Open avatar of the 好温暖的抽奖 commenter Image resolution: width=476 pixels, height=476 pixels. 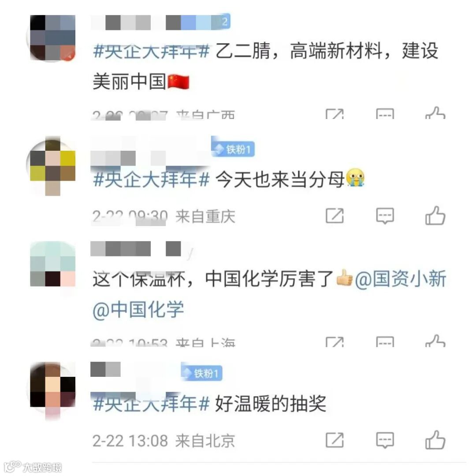[x=52, y=388]
